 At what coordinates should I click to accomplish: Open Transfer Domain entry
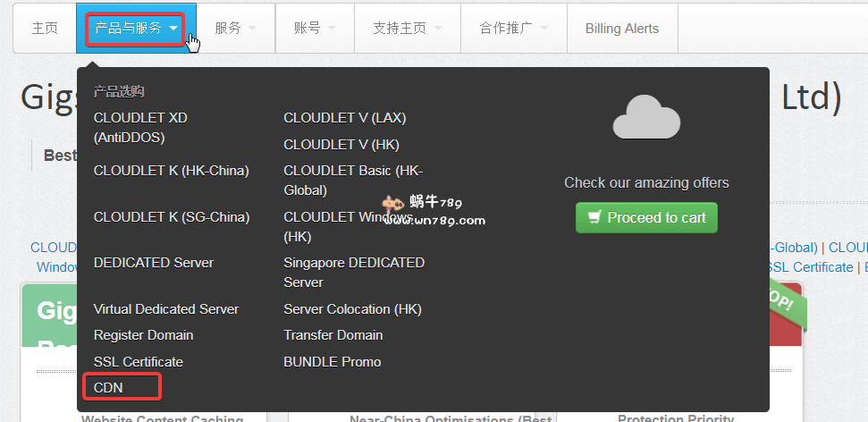(x=333, y=335)
